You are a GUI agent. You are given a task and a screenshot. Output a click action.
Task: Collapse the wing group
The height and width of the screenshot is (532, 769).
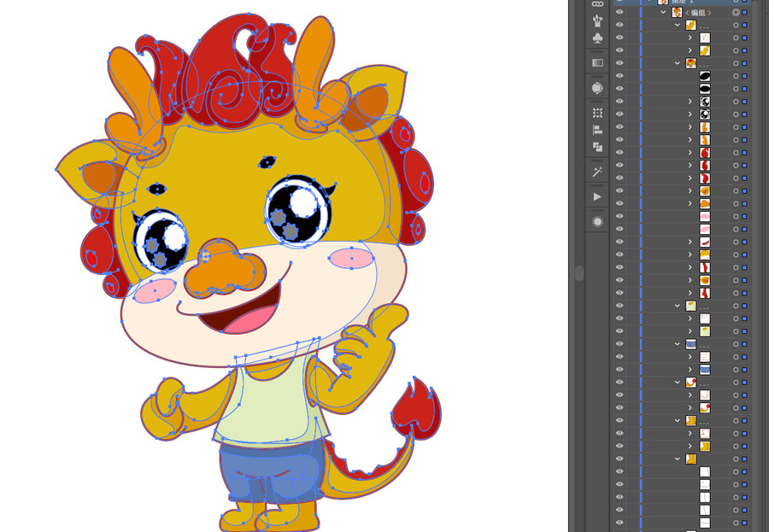point(678,25)
